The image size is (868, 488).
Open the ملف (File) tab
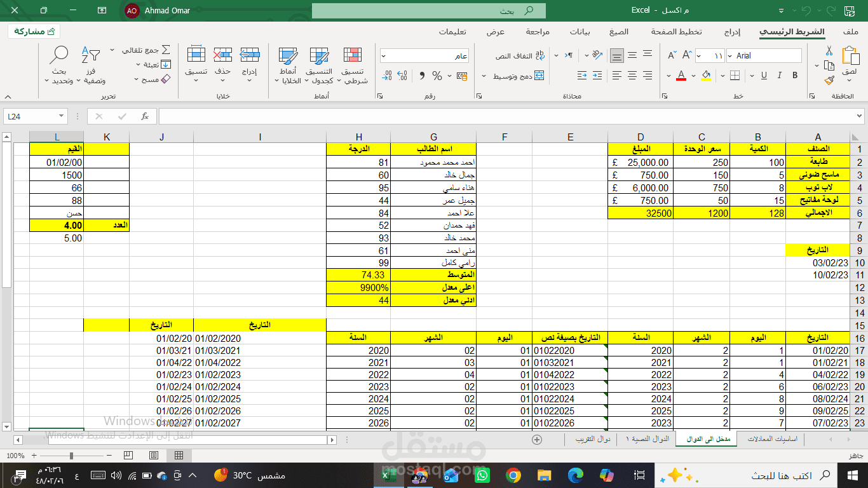[851, 32]
